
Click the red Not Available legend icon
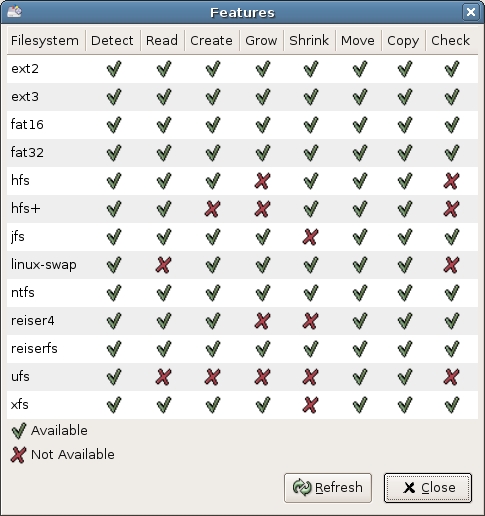click(18, 455)
